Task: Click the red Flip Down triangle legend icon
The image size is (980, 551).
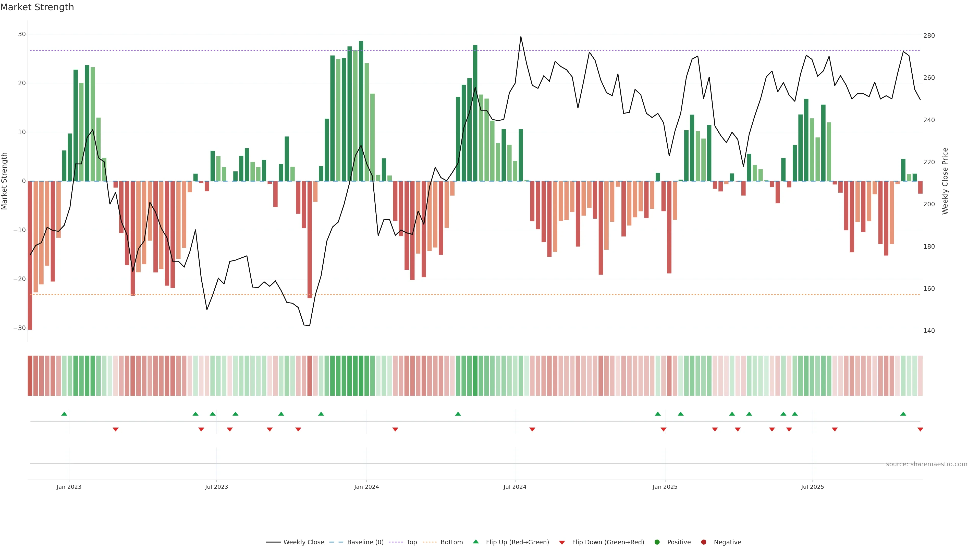Action: click(561, 543)
